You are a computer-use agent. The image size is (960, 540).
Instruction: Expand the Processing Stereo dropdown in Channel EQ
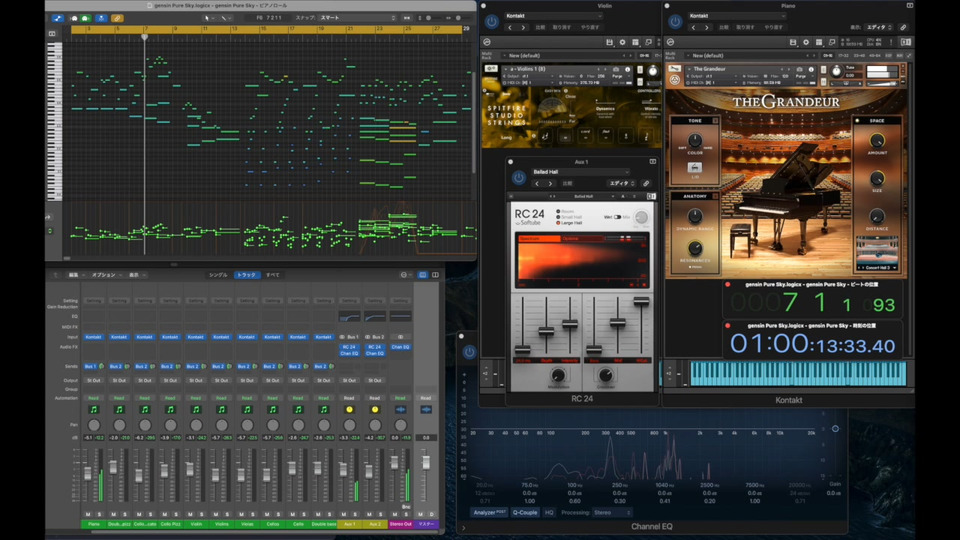click(612, 512)
